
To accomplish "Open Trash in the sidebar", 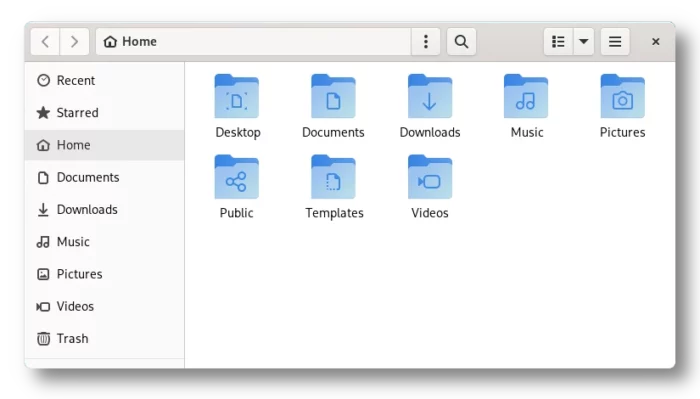I will (x=104, y=339).
